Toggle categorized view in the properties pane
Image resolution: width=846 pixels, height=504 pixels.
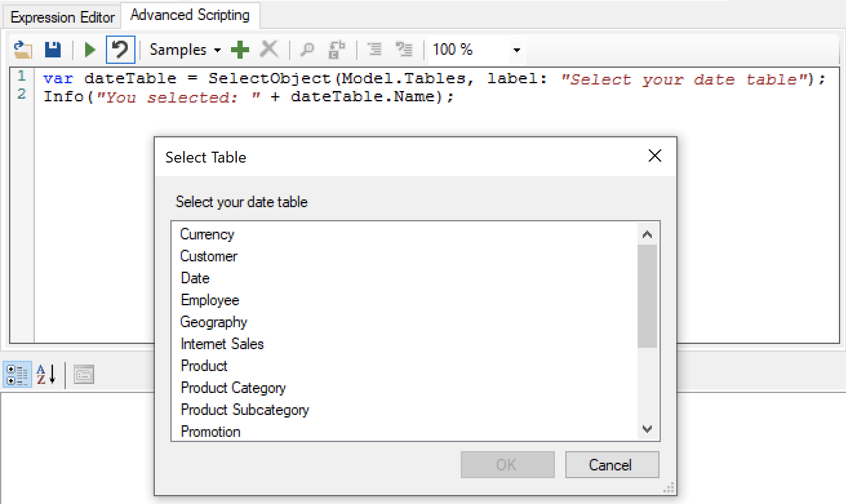pyautogui.click(x=17, y=374)
